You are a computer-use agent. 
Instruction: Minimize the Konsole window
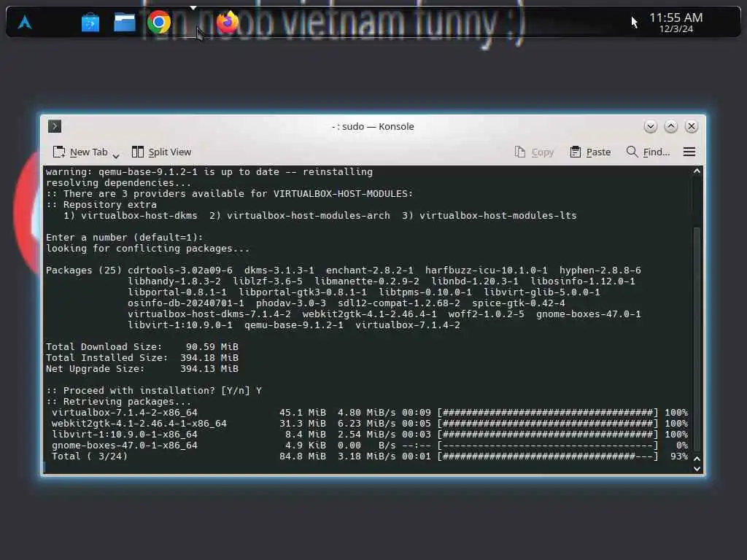pyautogui.click(x=650, y=126)
